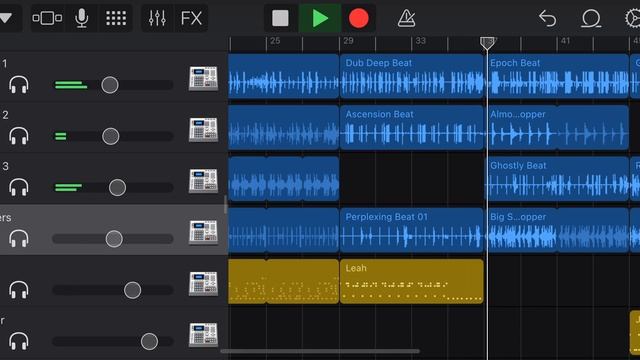Select the Epoch Beat region

(x=557, y=76)
